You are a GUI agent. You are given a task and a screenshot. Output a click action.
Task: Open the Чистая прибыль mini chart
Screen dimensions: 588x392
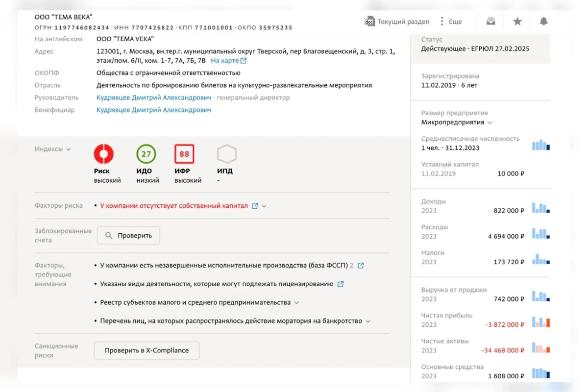pyautogui.click(x=540, y=322)
